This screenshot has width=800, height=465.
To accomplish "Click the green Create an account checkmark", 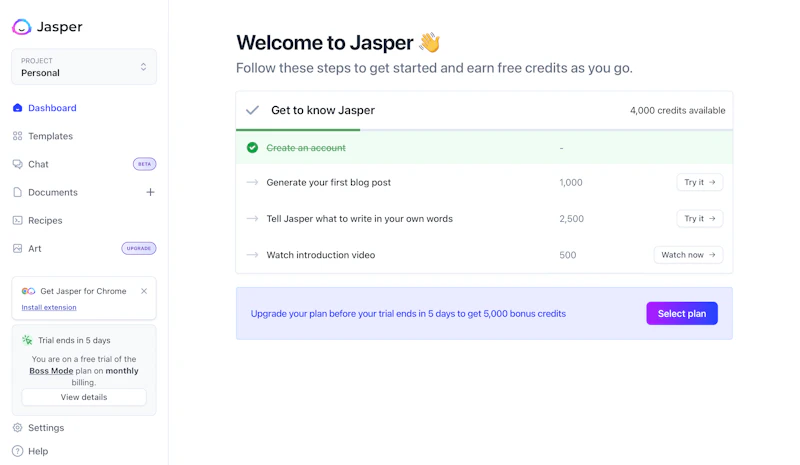I will click(252, 148).
